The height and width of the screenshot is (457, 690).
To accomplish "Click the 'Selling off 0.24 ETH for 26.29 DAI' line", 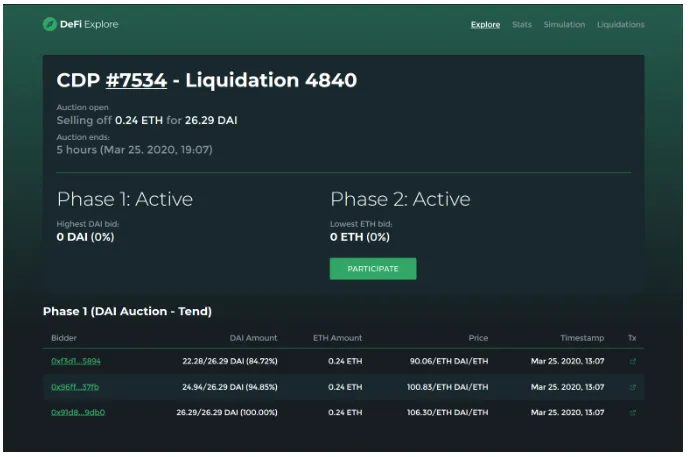I will (147, 121).
